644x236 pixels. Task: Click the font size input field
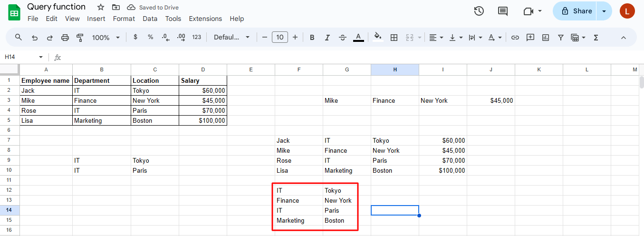tap(280, 37)
